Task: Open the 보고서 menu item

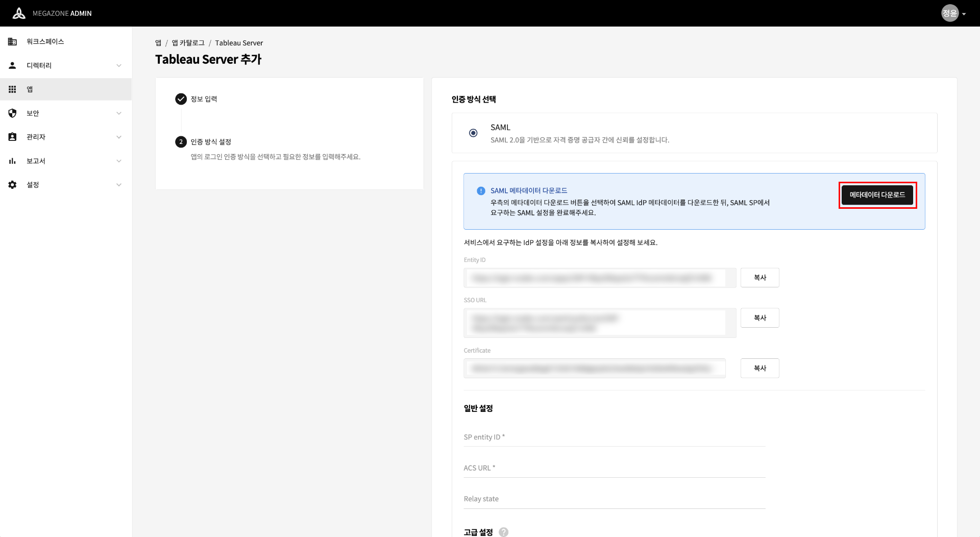Action: (66, 161)
